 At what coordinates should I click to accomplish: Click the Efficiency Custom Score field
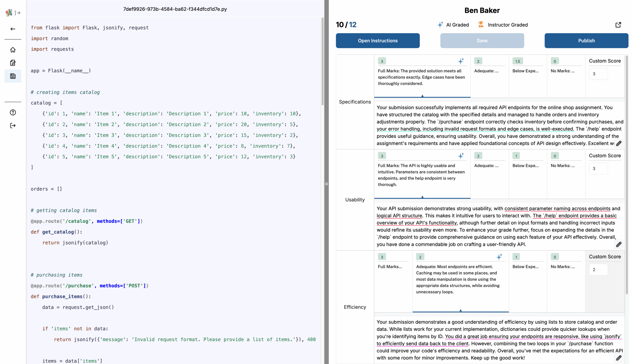598,270
